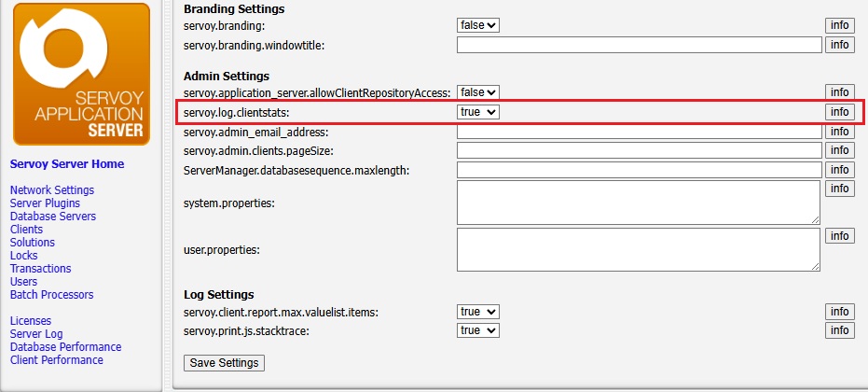Screen dimensions: 868x392
Task: Go to Servoy Server Home
Action: [x=67, y=164]
